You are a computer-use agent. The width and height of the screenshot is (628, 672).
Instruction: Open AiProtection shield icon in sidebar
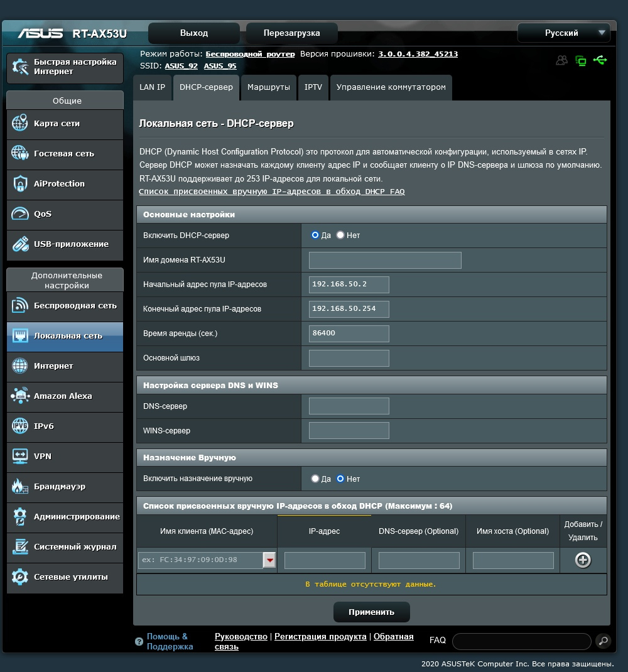point(20,184)
